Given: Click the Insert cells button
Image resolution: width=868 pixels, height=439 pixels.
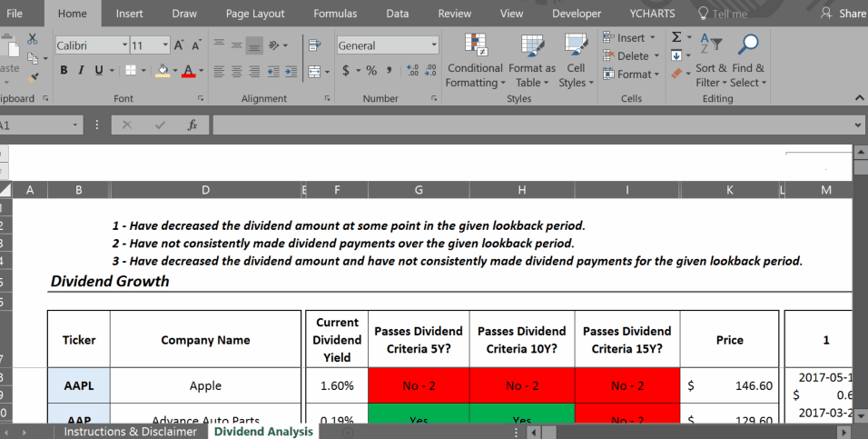Looking at the screenshot, I should (x=625, y=38).
